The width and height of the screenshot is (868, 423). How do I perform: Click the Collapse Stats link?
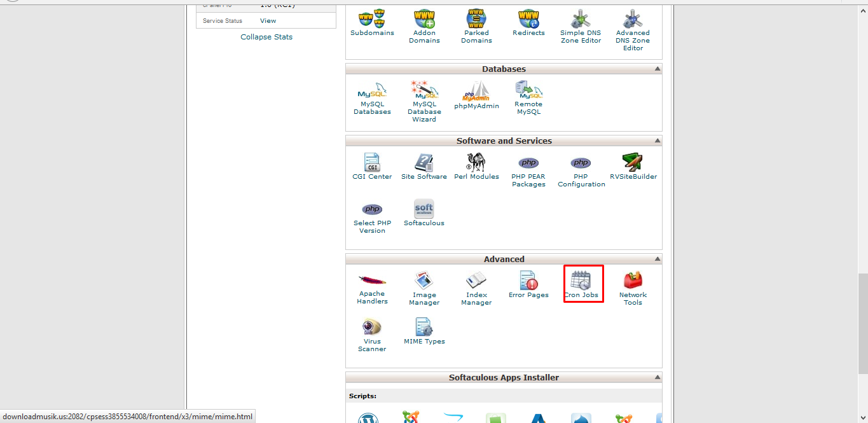(266, 37)
